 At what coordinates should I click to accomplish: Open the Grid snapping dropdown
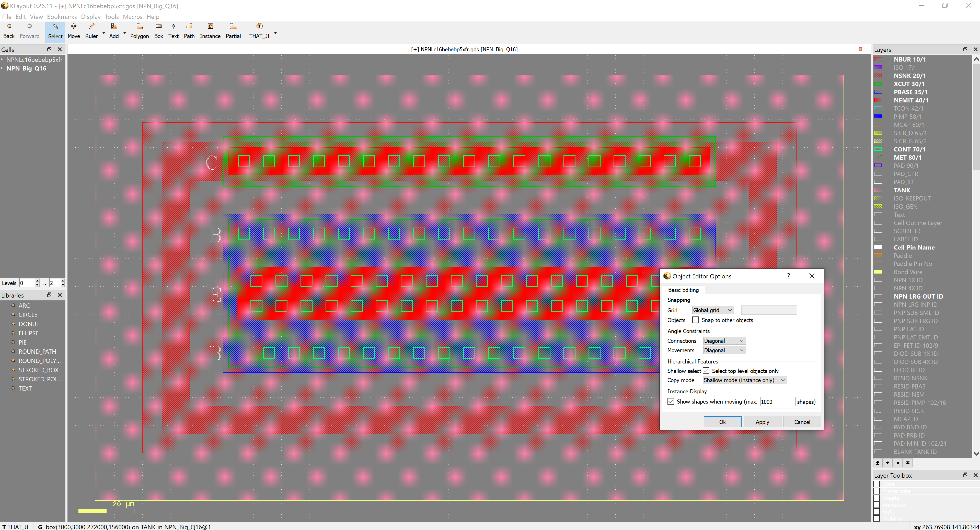point(712,310)
